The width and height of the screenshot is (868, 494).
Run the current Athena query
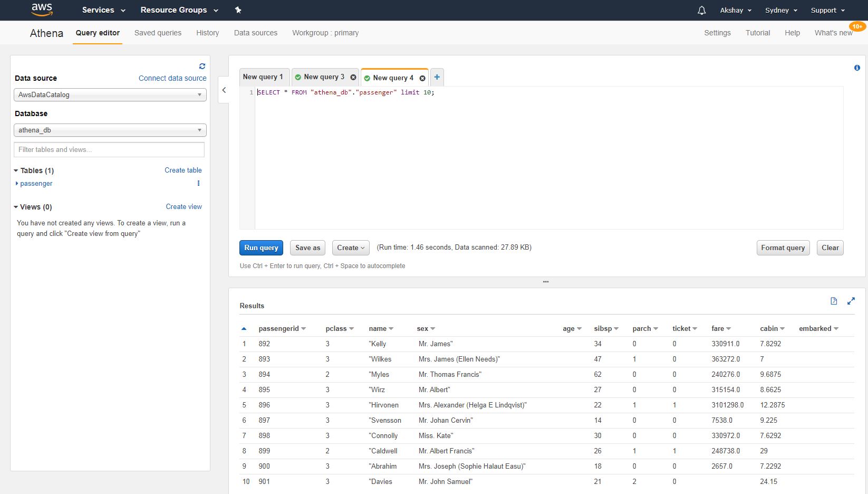pos(261,248)
